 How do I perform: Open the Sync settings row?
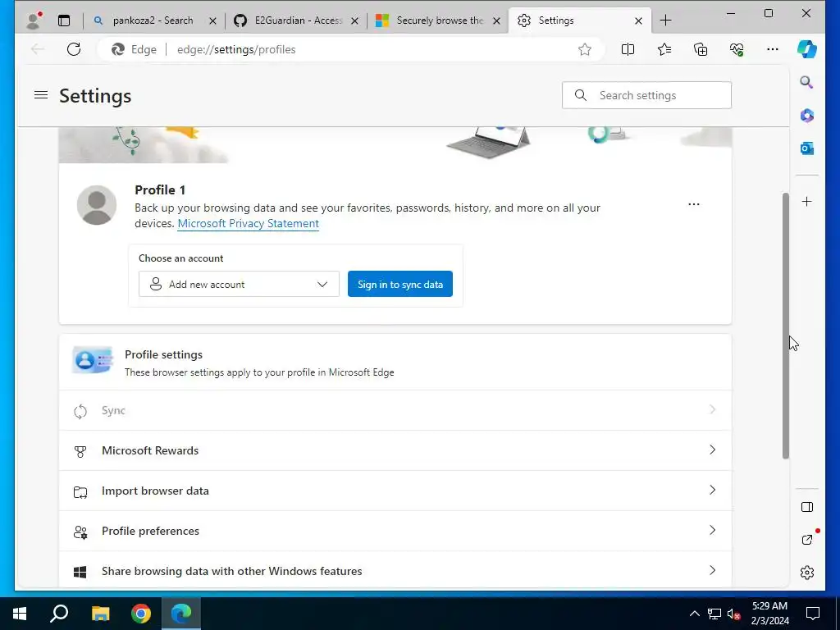coord(395,410)
